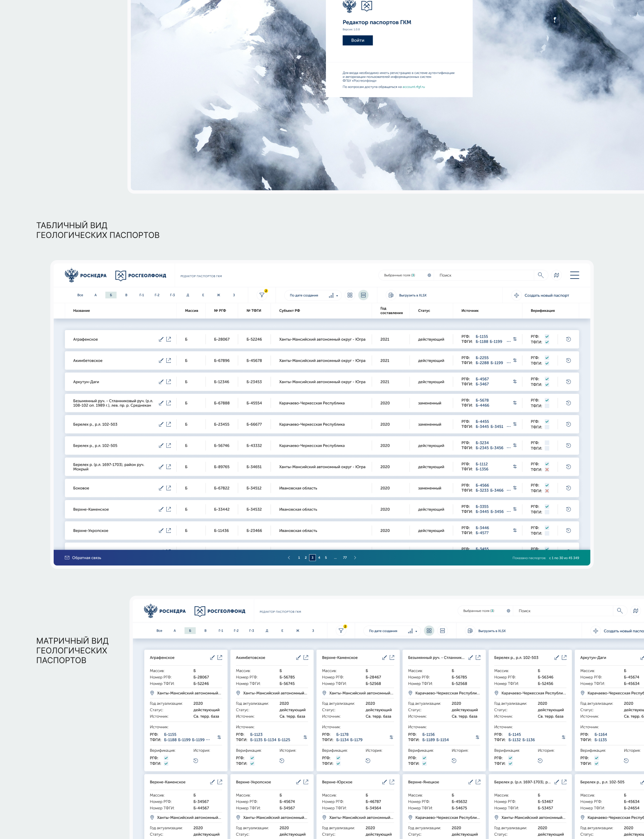The height and width of the screenshot is (839, 644).
Task: Toggle РГФ verification checkbox for Аграфенское row
Action: click(547, 337)
